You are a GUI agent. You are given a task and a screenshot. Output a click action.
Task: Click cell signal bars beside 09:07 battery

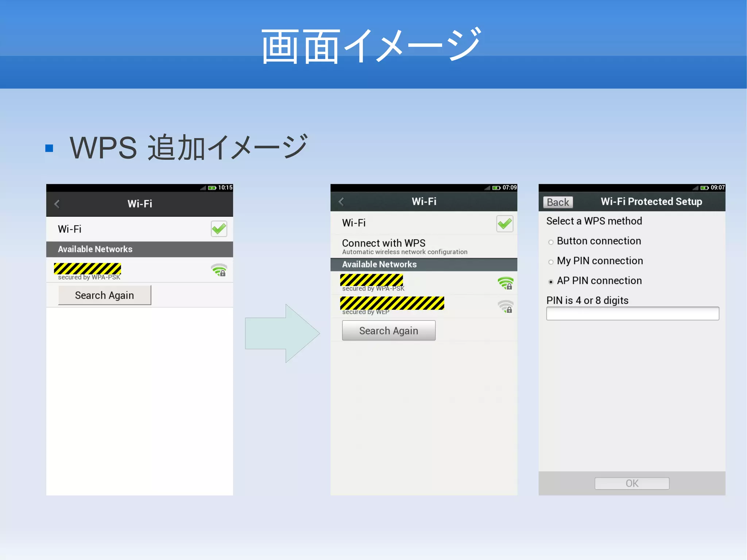pos(695,188)
